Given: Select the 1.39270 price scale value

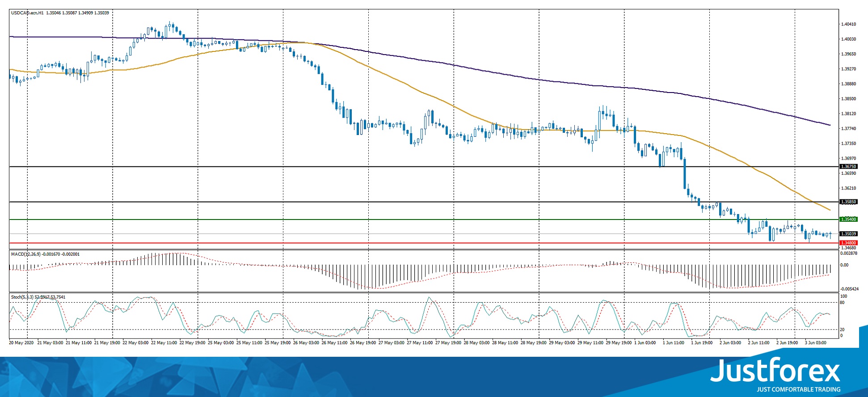Looking at the screenshot, I should tap(848, 69).
